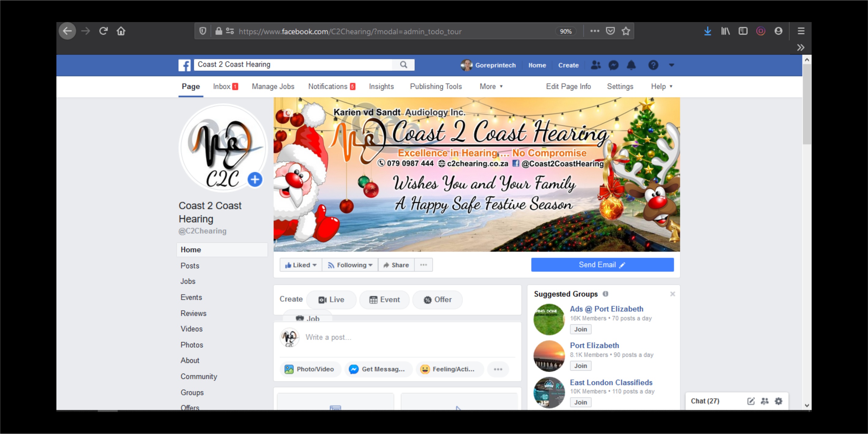868x434 pixels.
Task: Toggle the Liked button on the page
Action: click(x=300, y=265)
